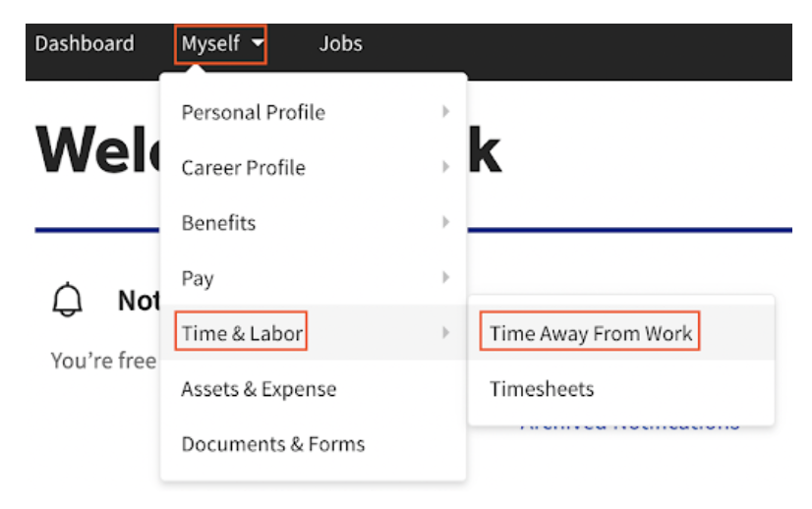Viewport: 812px width, 509px height.
Task: Select Documents & Forms
Action: tap(272, 444)
